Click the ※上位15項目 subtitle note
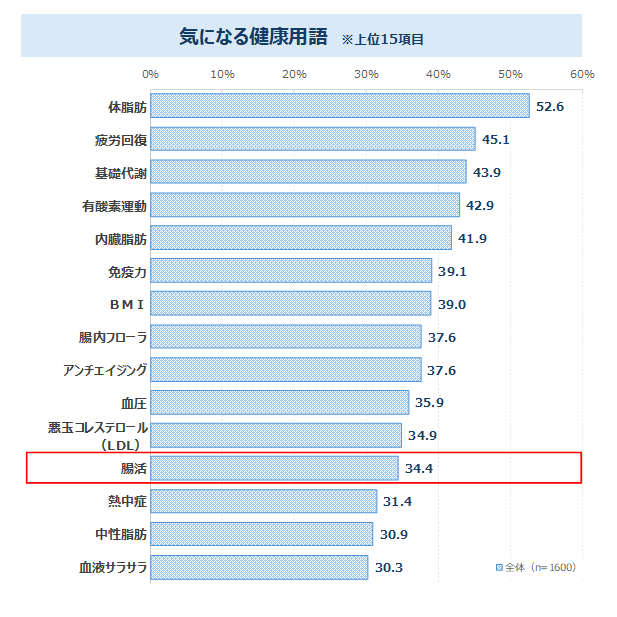This screenshot has width=617, height=617. 383,39
